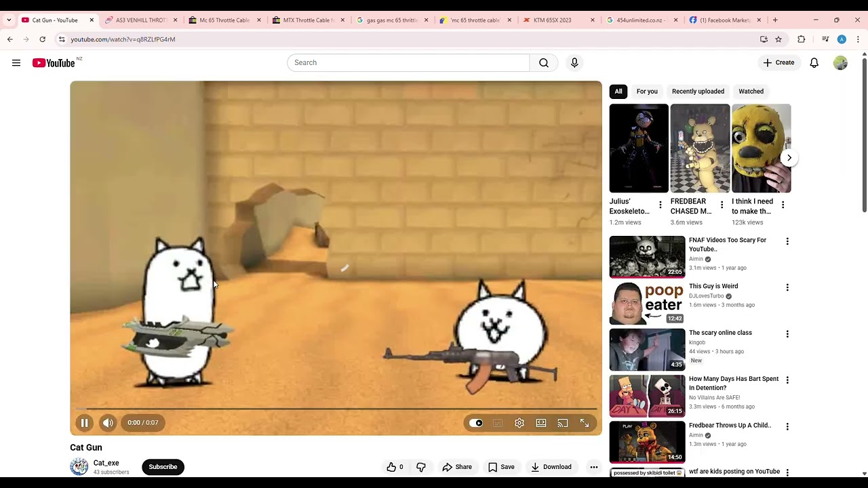Show next shorts with right arrow

(x=789, y=158)
